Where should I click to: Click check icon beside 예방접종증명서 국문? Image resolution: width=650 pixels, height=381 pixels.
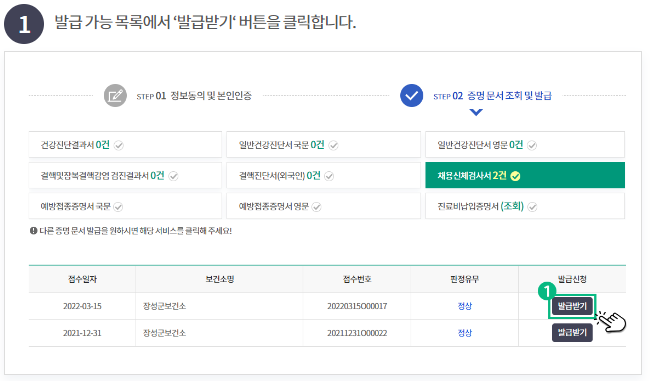click(118, 207)
